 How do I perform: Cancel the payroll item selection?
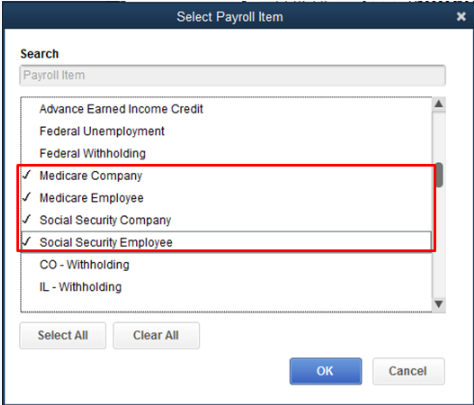click(408, 371)
